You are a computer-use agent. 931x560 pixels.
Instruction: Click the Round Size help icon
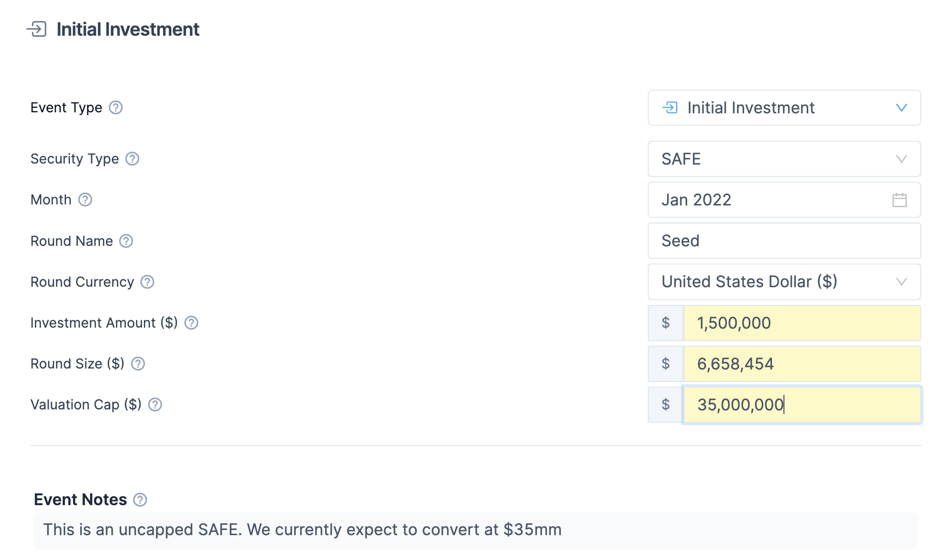click(x=138, y=364)
